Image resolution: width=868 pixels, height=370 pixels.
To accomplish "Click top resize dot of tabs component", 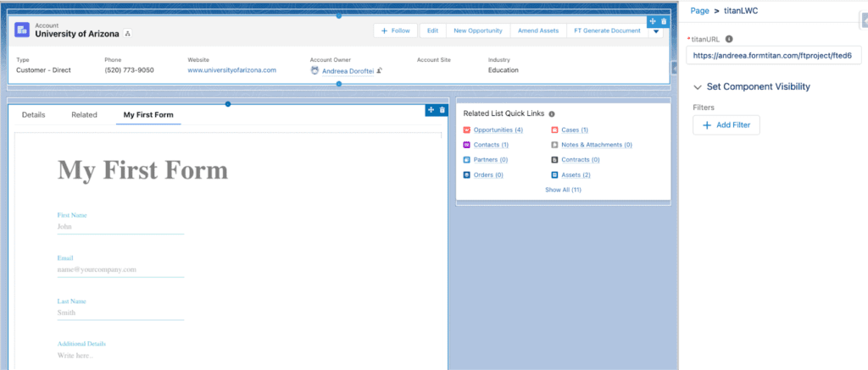I will pyautogui.click(x=227, y=104).
